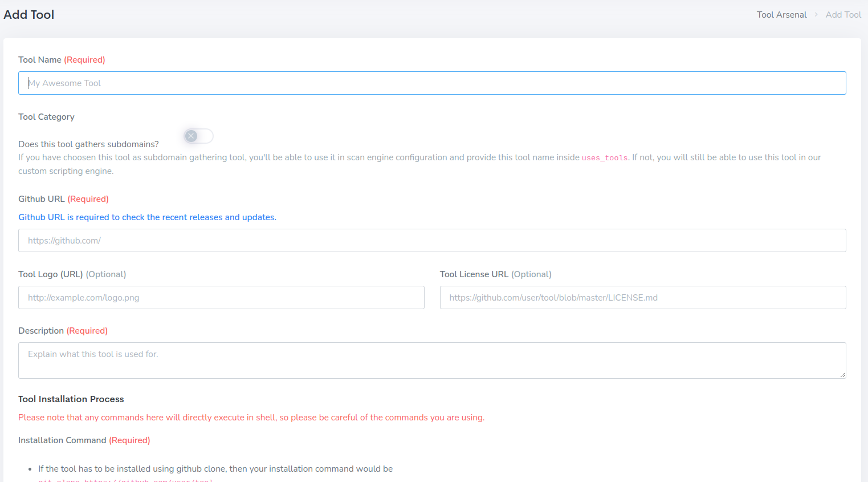Click the Tool Logo URL input
The width and height of the screenshot is (868, 482).
pyautogui.click(x=221, y=298)
